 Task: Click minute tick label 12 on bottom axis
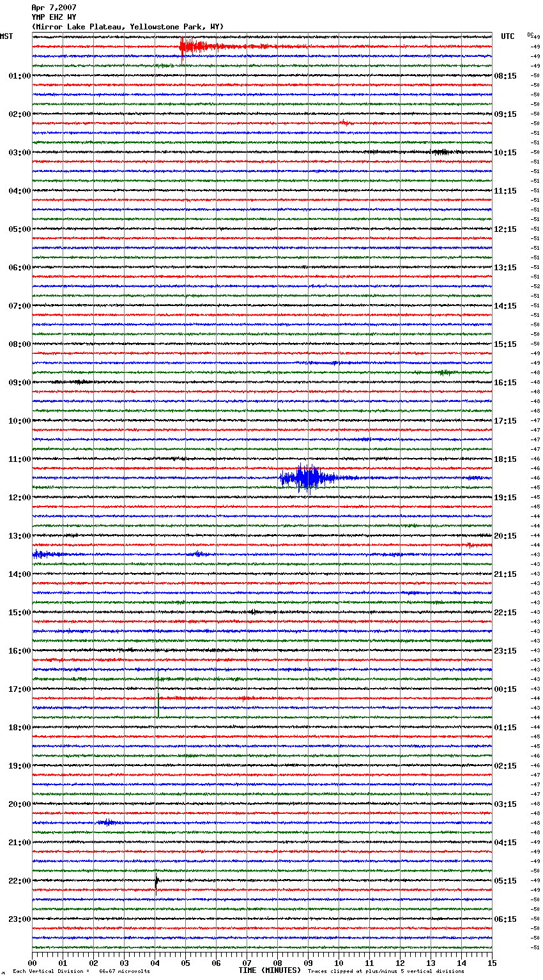pyautogui.click(x=400, y=963)
